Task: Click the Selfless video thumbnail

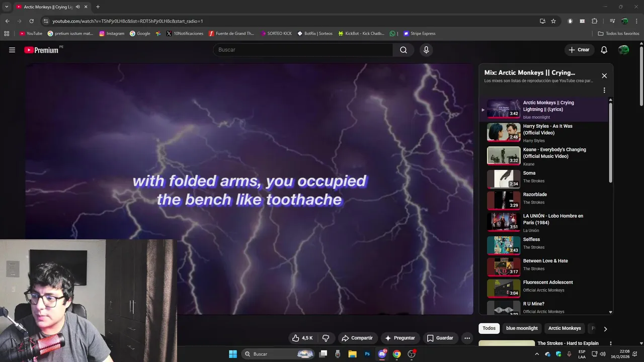Action: tap(504, 245)
